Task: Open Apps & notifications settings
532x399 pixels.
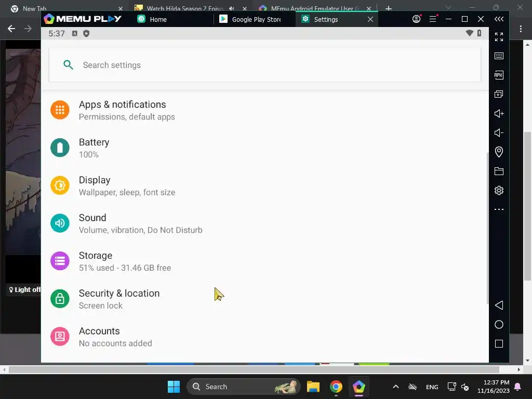Action: coord(264,110)
